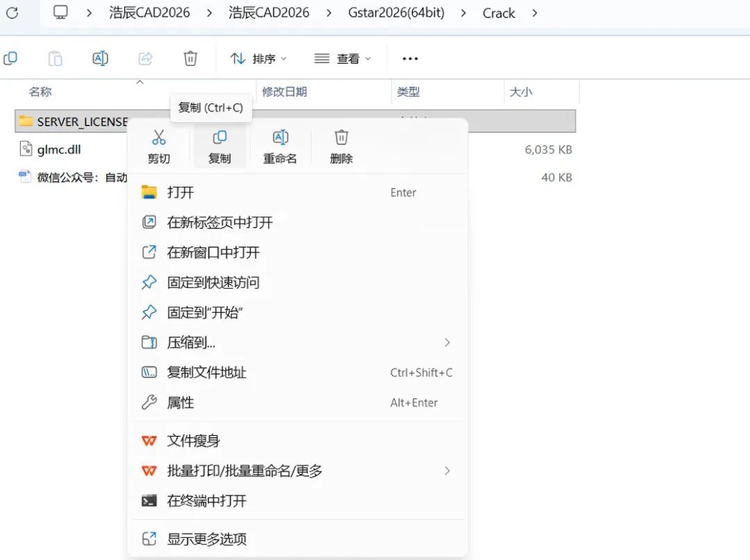Screen dimensions: 750x560
Task: Choose 在新标签页中打开
Action: [297, 222]
